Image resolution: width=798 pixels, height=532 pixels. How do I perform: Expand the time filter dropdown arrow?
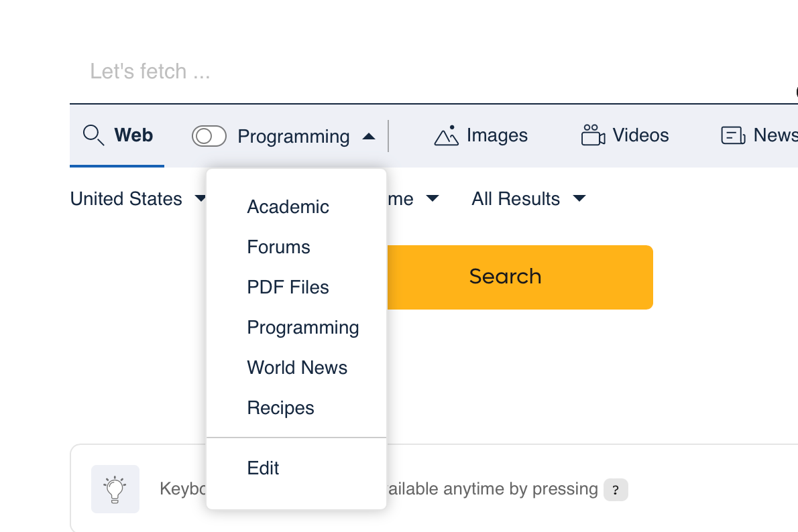click(433, 198)
